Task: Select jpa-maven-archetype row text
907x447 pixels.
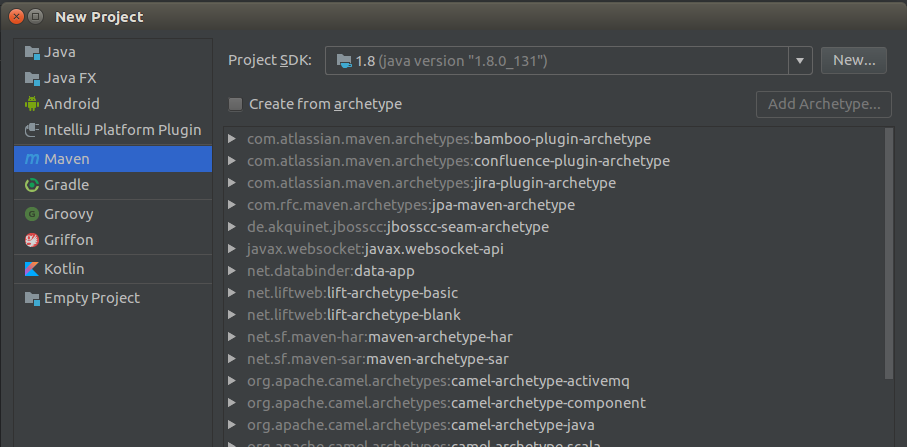Action: click(x=411, y=205)
